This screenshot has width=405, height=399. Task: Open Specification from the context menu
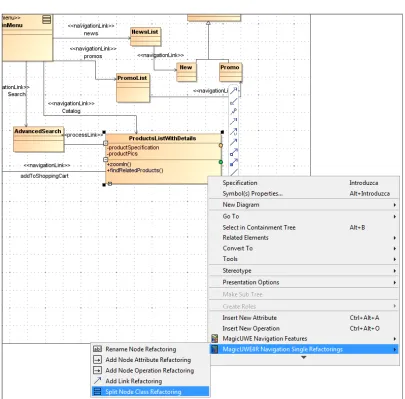click(304, 183)
